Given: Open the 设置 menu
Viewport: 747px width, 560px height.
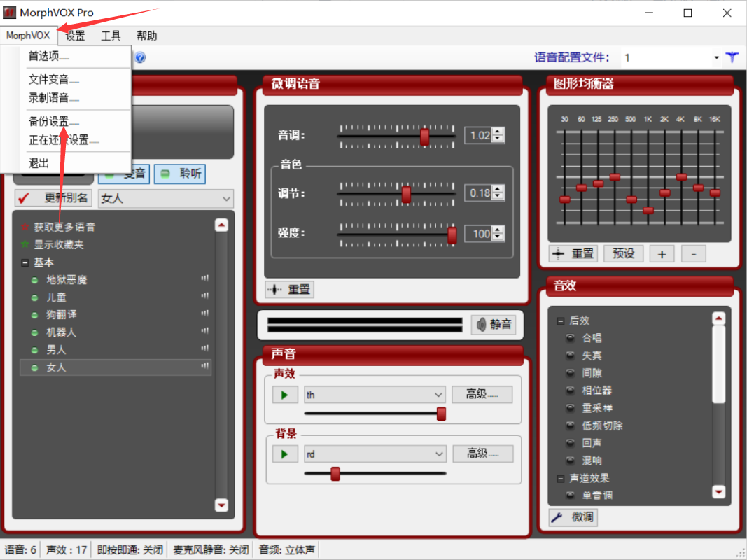Looking at the screenshot, I should (x=75, y=36).
